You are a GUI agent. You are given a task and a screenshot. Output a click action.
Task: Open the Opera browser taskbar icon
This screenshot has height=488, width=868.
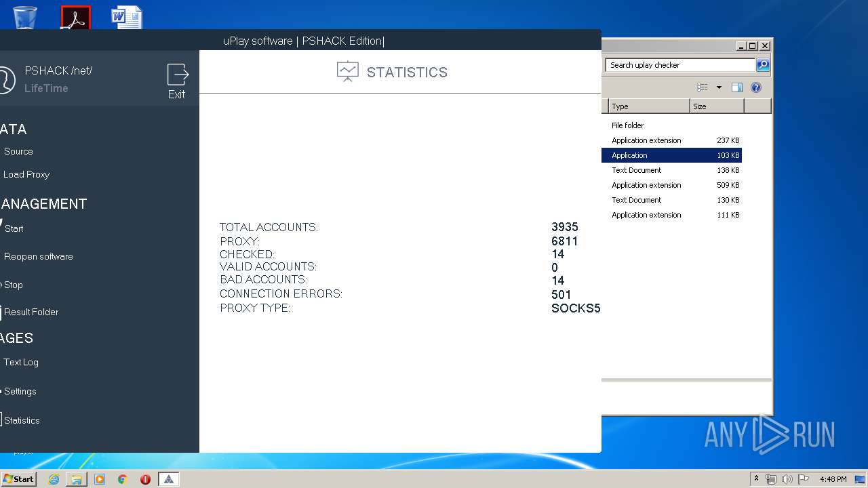tap(145, 479)
